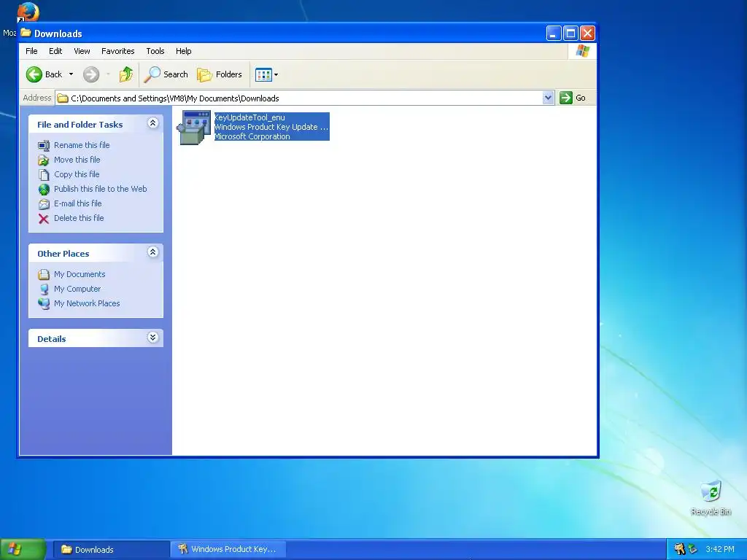The height and width of the screenshot is (560, 747).
Task: Click the red X delete icon
Action: pos(43,219)
